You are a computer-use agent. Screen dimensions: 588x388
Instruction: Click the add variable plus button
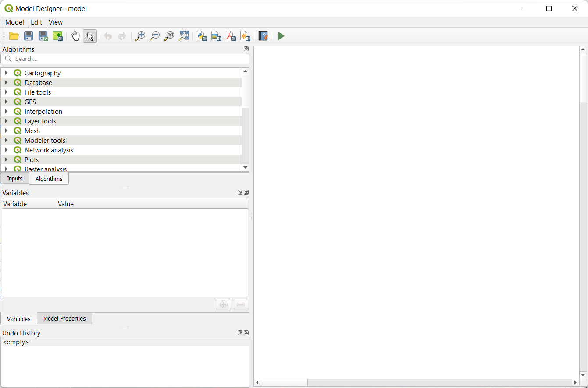click(224, 305)
